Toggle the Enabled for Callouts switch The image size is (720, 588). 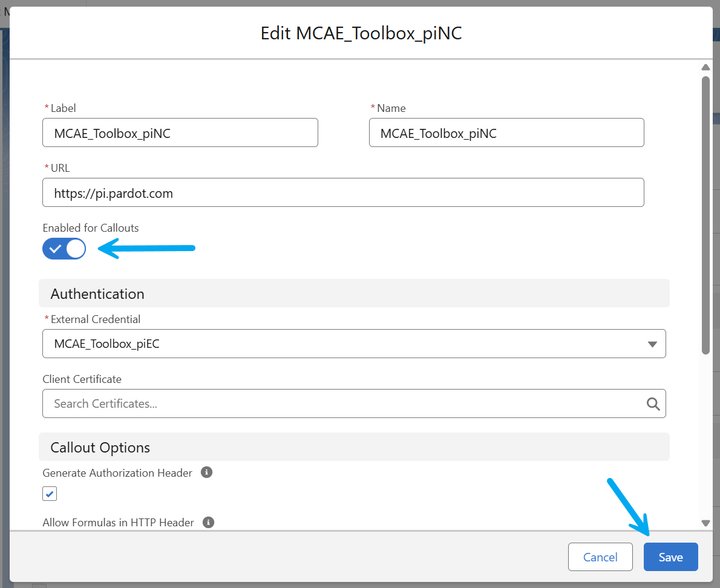(x=64, y=249)
